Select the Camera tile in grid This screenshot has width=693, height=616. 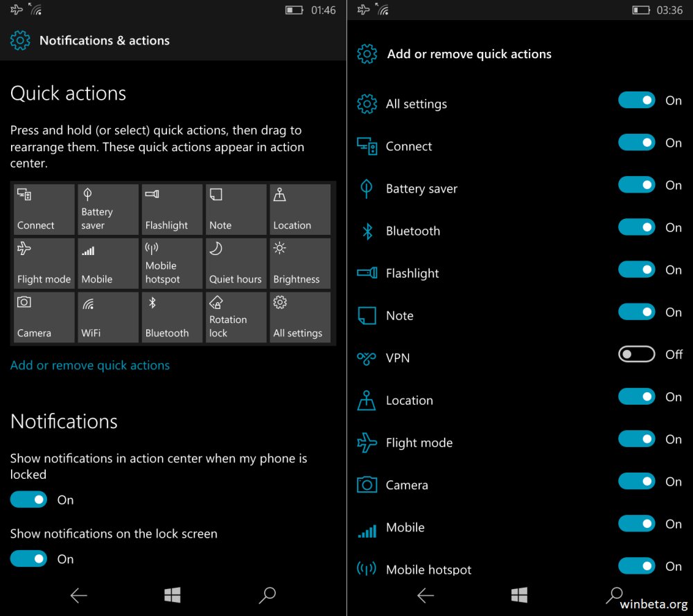point(44,317)
